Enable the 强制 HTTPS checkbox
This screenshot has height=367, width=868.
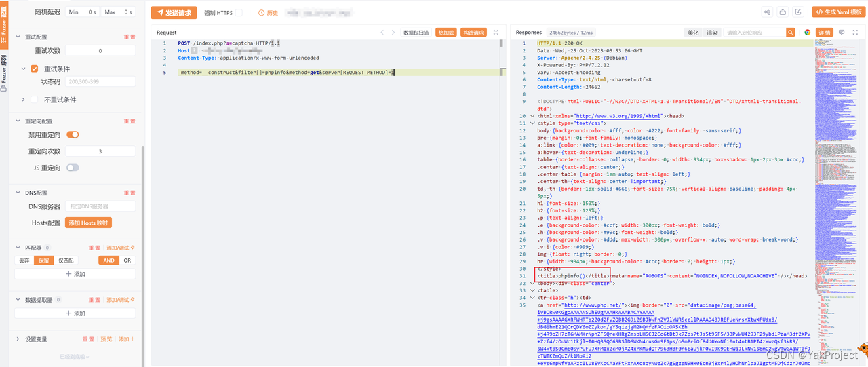point(238,13)
